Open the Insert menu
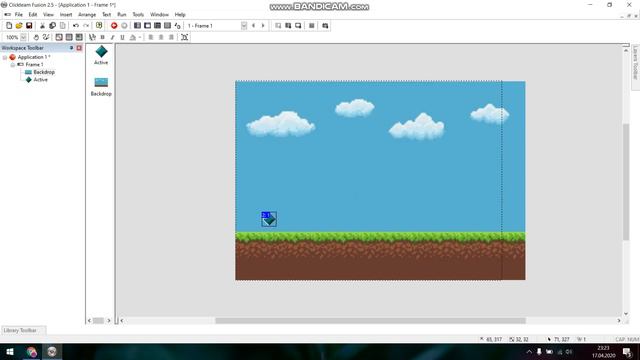 (x=66, y=14)
